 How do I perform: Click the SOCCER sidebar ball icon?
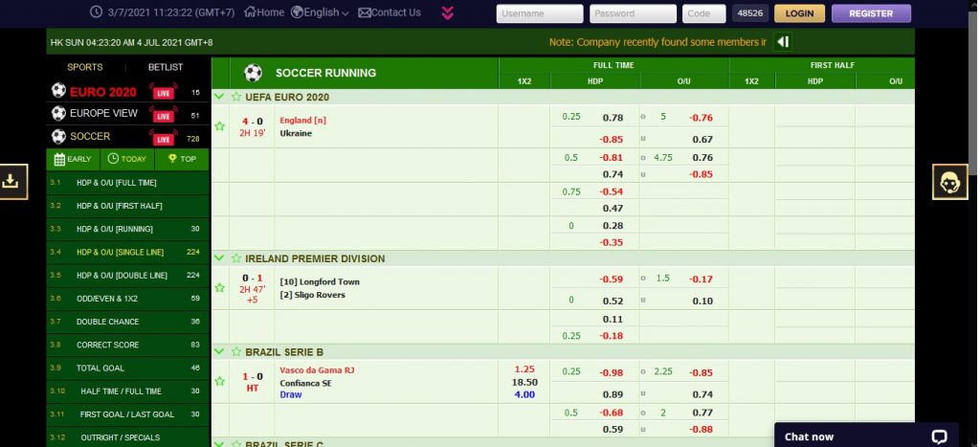58,136
